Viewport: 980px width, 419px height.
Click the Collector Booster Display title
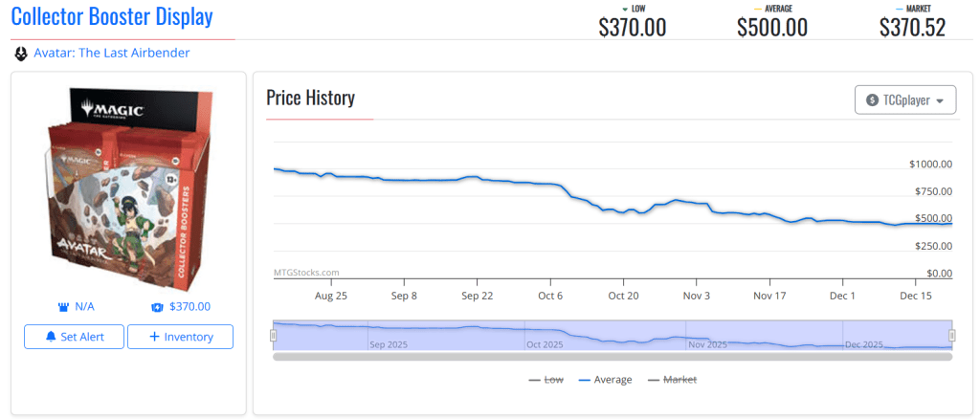pos(112,17)
